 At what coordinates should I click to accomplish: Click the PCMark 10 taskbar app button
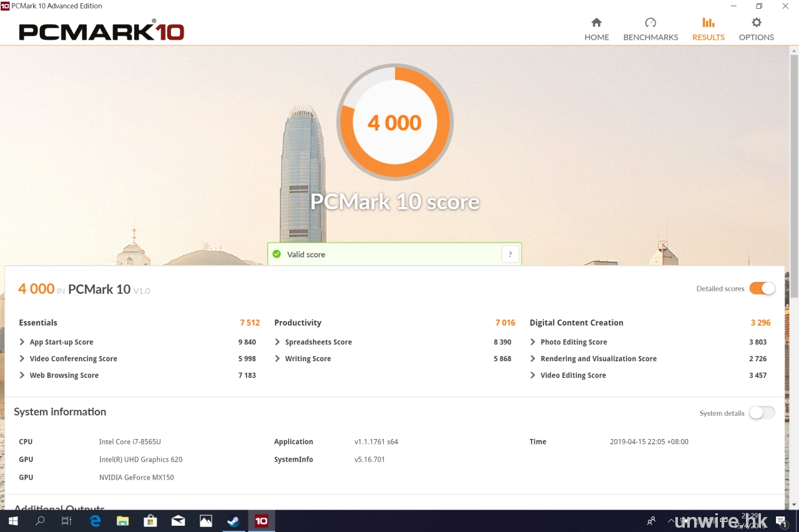click(262, 521)
